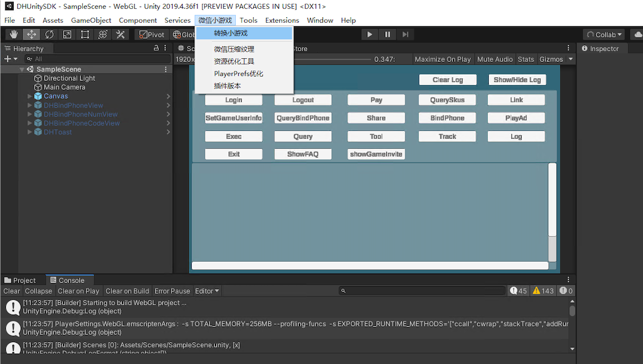Image resolution: width=643 pixels, height=364 pixels.
Task: Open Hierarchy panel options menu
Action: (x=166, y=48)
